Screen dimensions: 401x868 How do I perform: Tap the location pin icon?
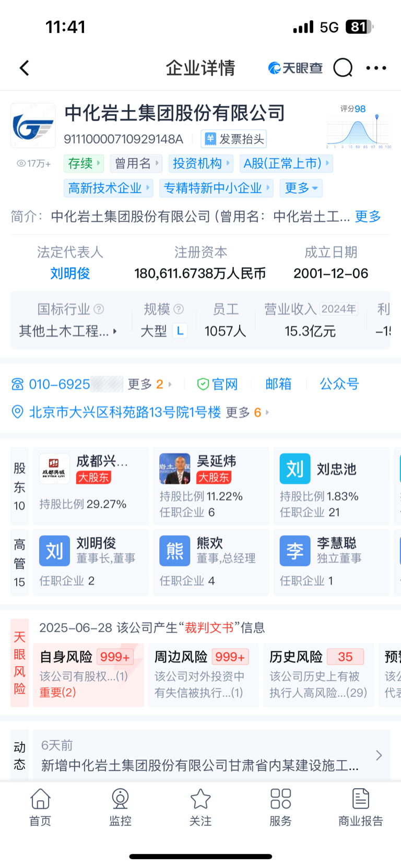(17, 412)
